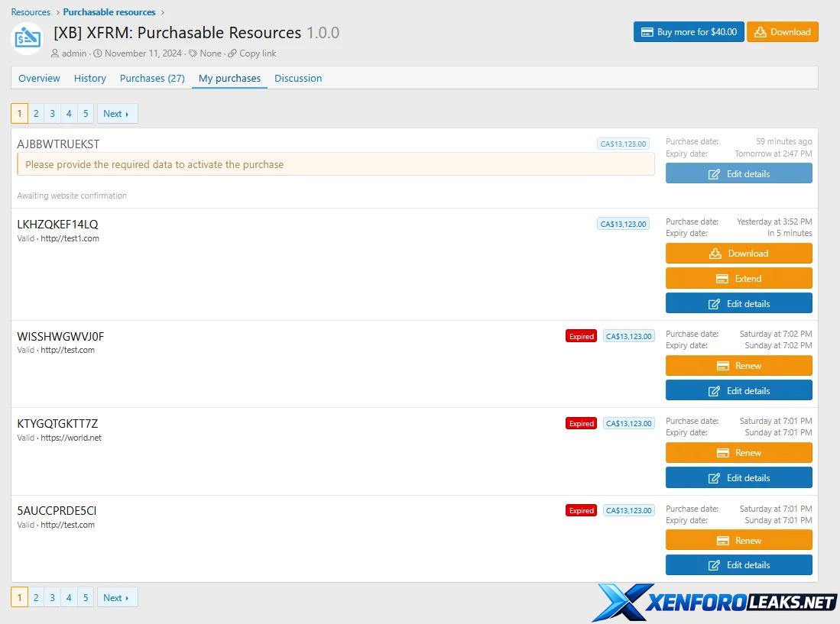
Task: Click edit pencil icon for AJBBWTRUEKST purchase
Action: pos(714,174)
